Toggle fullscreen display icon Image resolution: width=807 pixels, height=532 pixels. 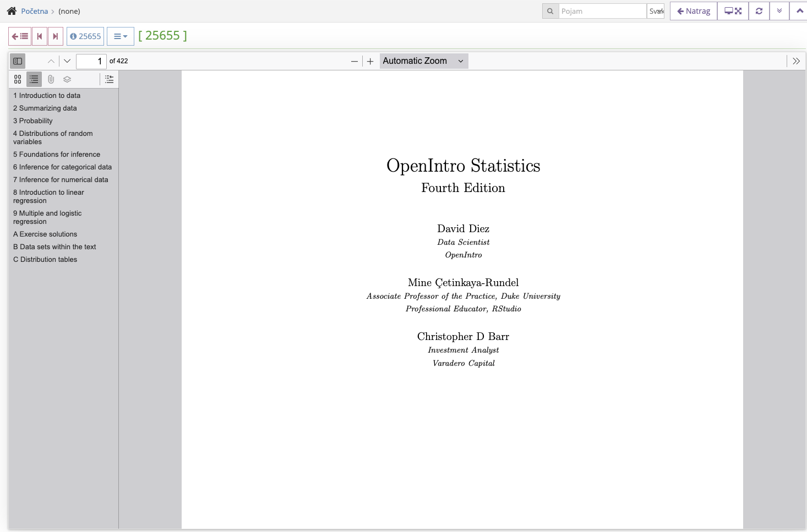(733, 11)
